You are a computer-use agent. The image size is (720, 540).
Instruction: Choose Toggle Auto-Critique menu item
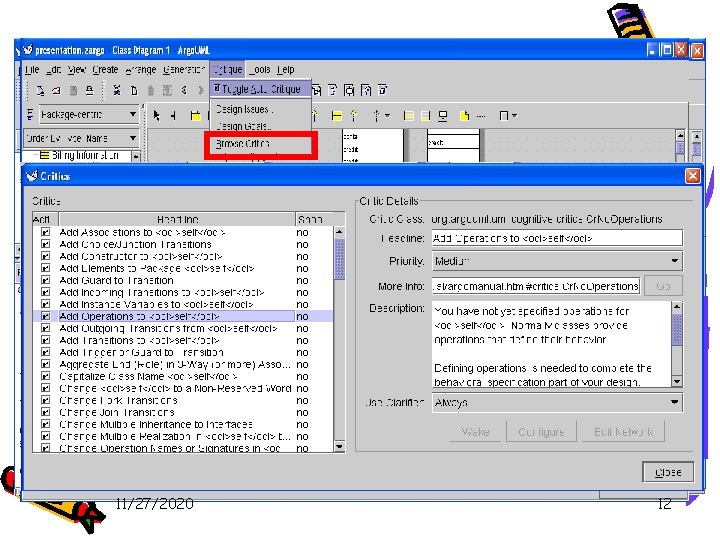pos(260,89)
